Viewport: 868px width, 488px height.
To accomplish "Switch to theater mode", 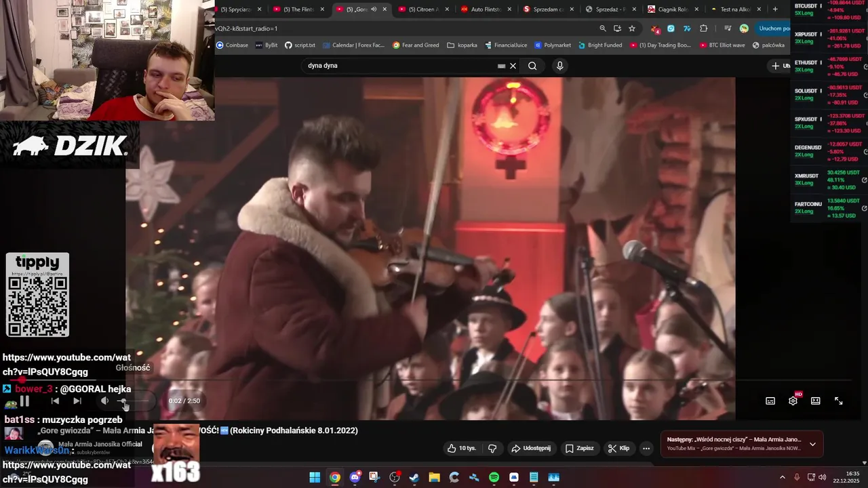I will (x=816, y=401).
